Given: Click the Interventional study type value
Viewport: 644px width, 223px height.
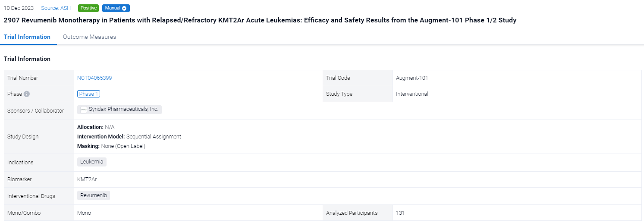Looking at the screenshot, I should [412, 94].
